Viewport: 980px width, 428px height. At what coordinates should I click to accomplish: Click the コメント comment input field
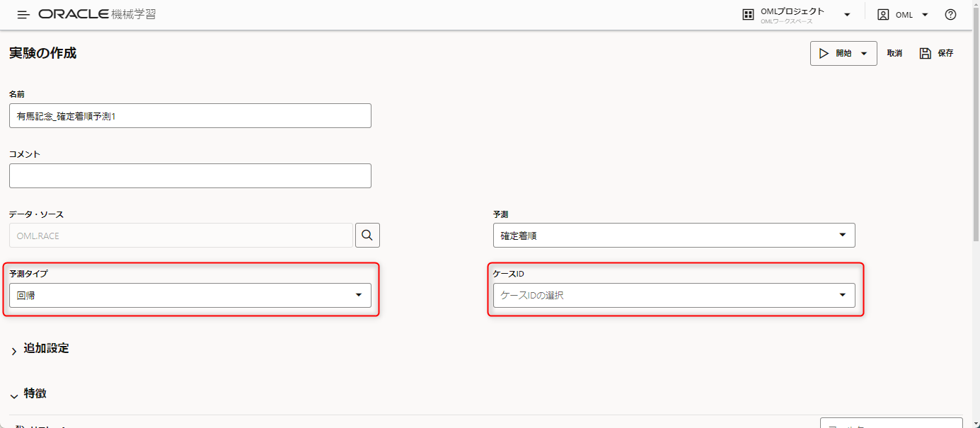click(190, 176)
